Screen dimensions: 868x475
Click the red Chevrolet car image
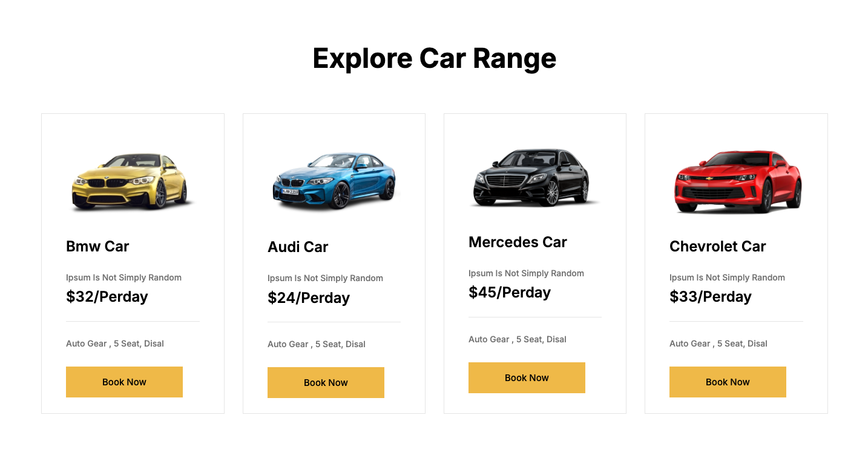coord(737,181)
